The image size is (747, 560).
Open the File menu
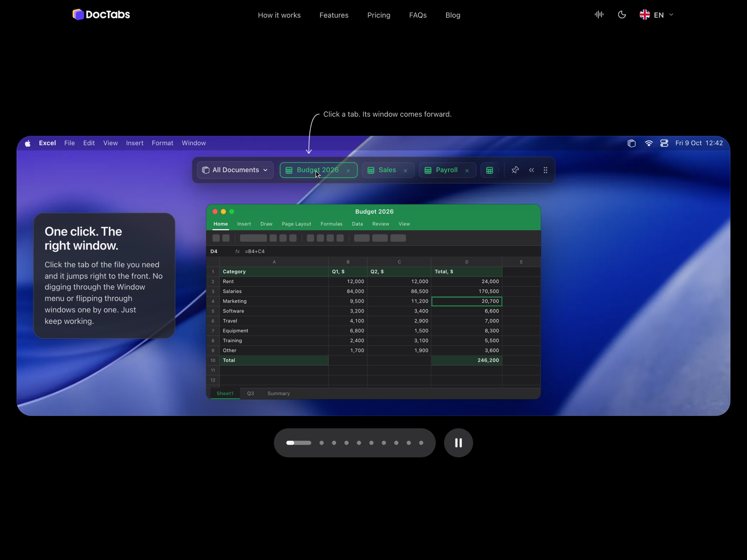70,143
